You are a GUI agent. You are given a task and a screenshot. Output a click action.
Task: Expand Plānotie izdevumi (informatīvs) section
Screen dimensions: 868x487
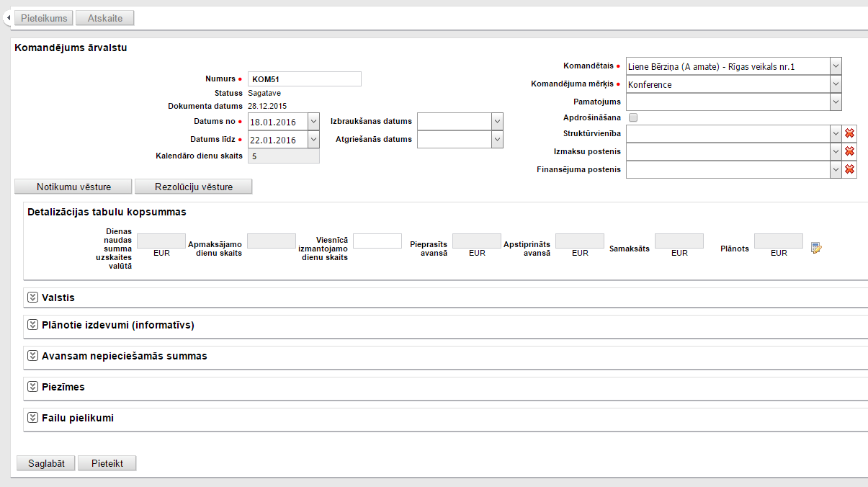tap(32, 325)
